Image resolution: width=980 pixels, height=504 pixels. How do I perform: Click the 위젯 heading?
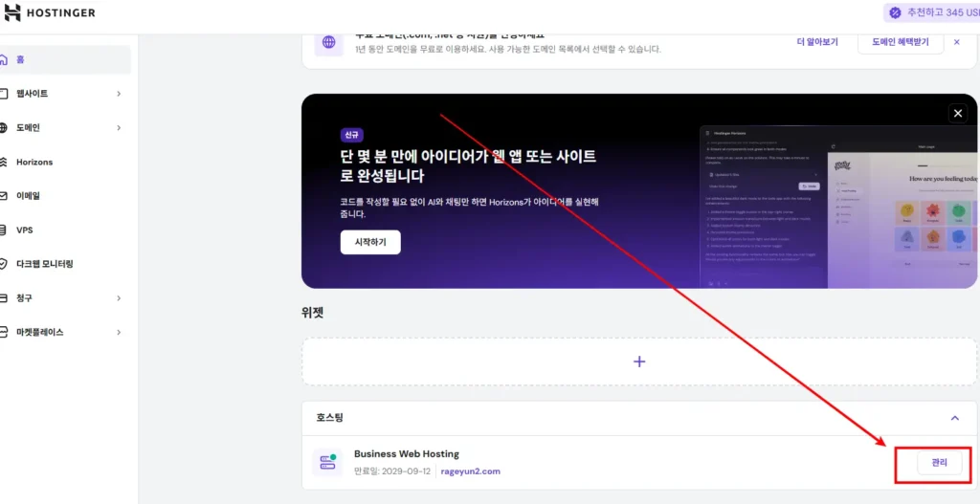[312, 313]
